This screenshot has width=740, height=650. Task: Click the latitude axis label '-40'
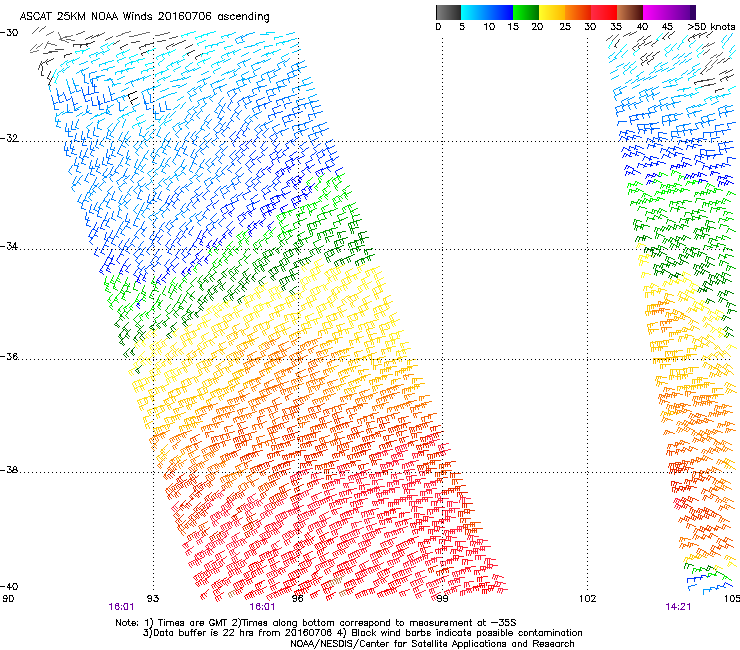9,586
